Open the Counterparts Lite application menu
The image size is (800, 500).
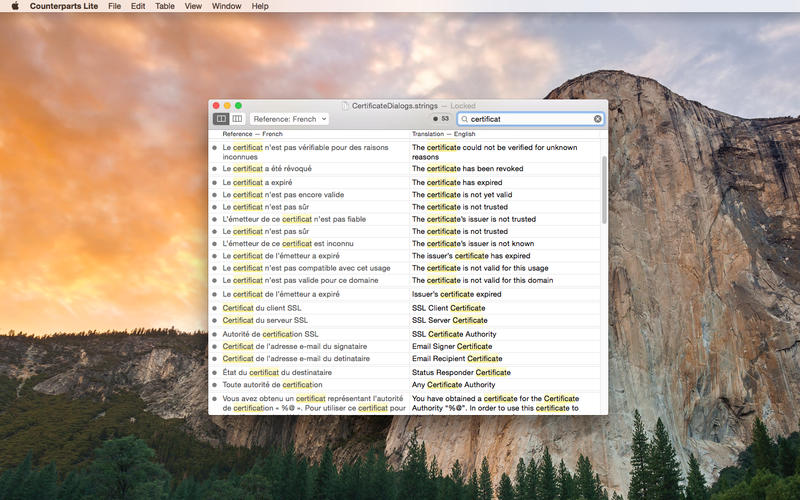tap(64, 6)
